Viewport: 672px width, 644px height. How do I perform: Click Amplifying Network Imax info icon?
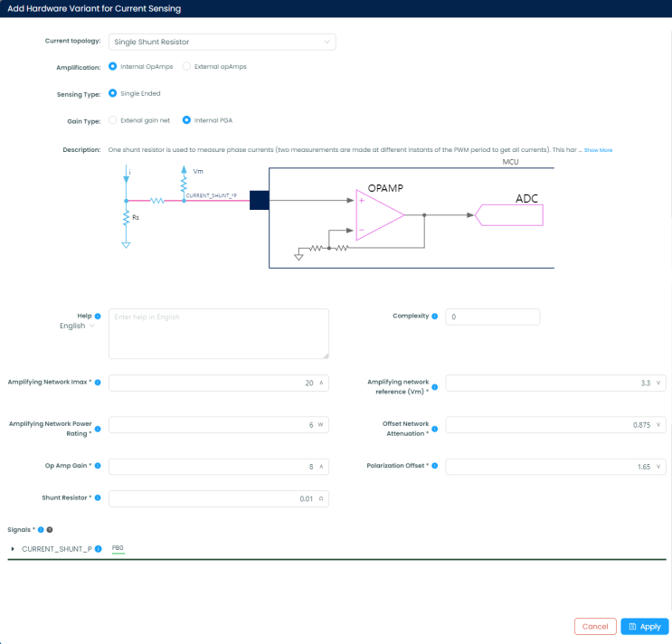click(98, 383)
